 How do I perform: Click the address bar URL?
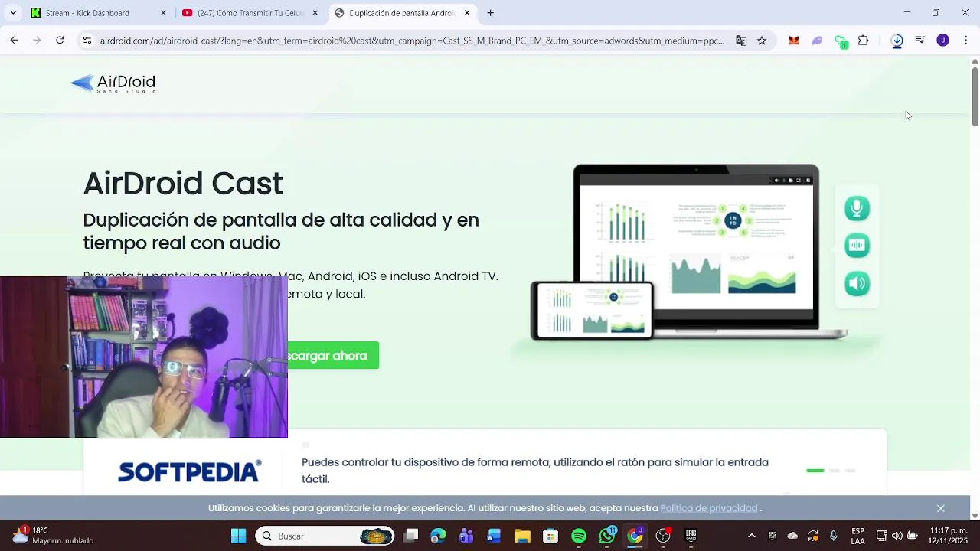[x=412, y=41]
